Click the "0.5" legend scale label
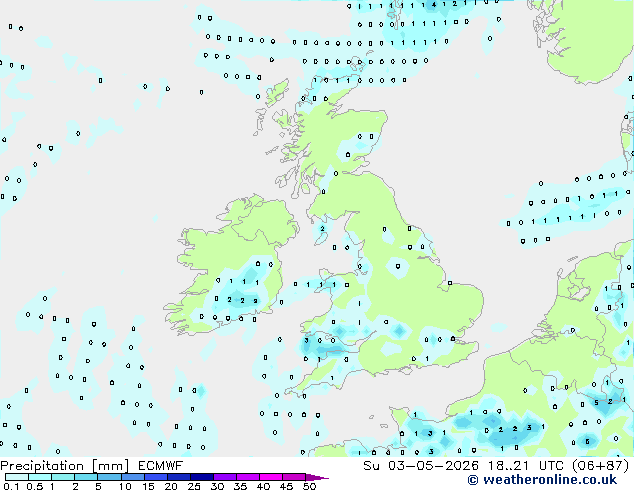634x490 pixels. tap(35, 486)
